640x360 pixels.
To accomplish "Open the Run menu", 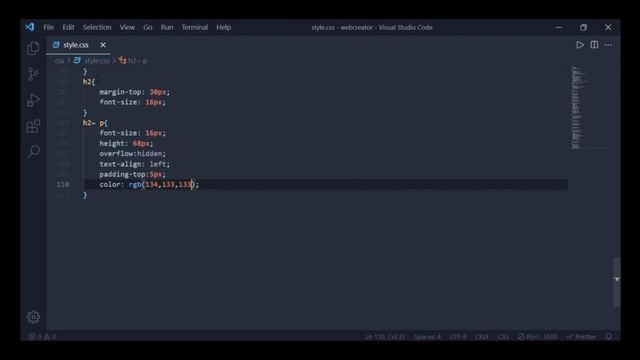I will tap(167, 27).
